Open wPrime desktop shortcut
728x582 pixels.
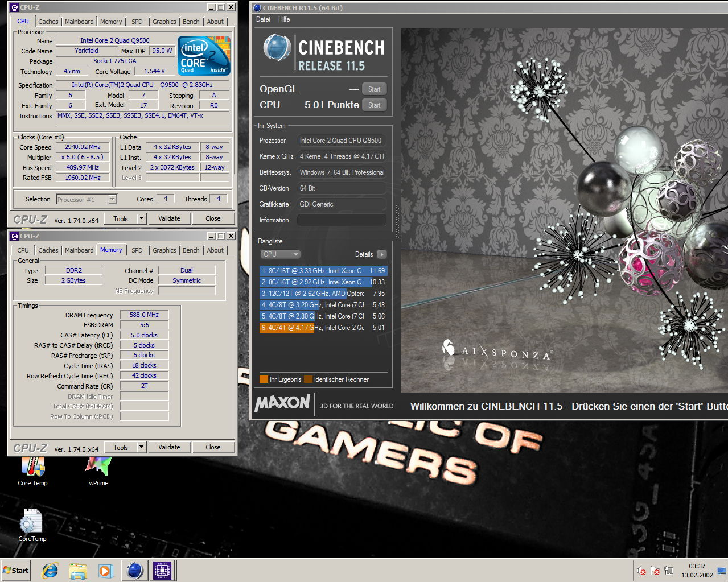point(98,472)
